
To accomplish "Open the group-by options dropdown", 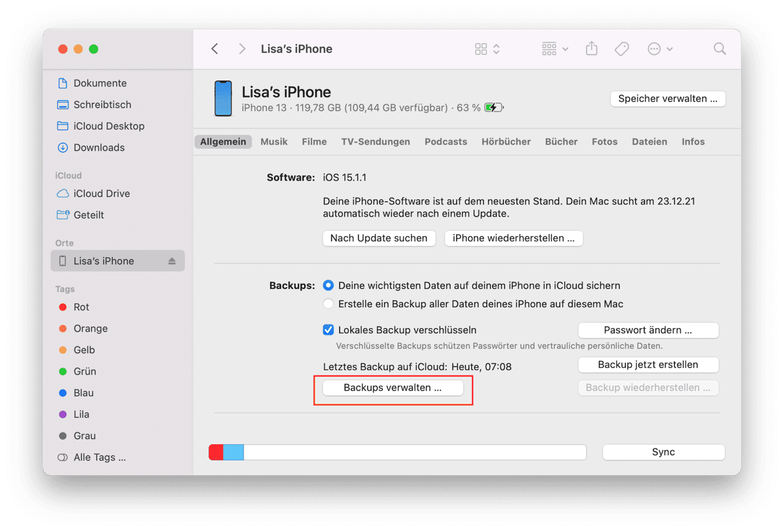I will (555, 49).
